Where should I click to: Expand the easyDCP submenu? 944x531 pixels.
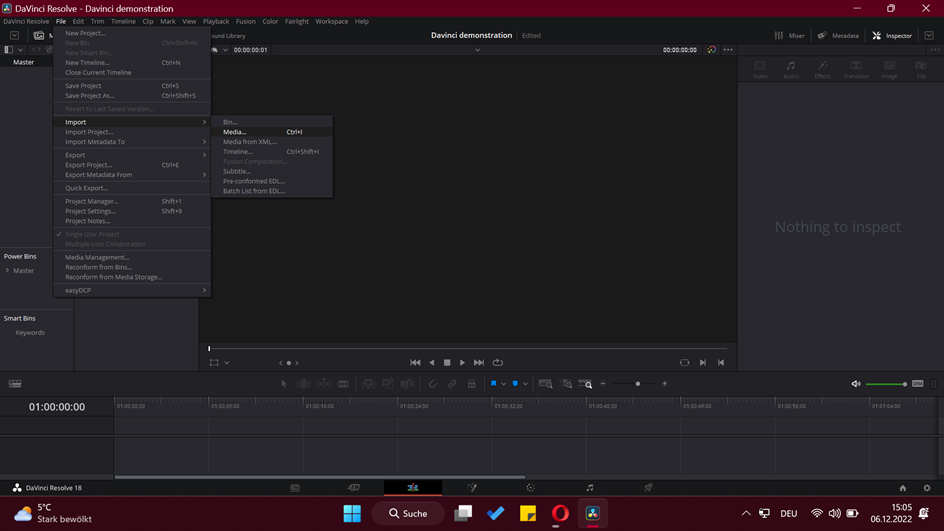(132, 290)
